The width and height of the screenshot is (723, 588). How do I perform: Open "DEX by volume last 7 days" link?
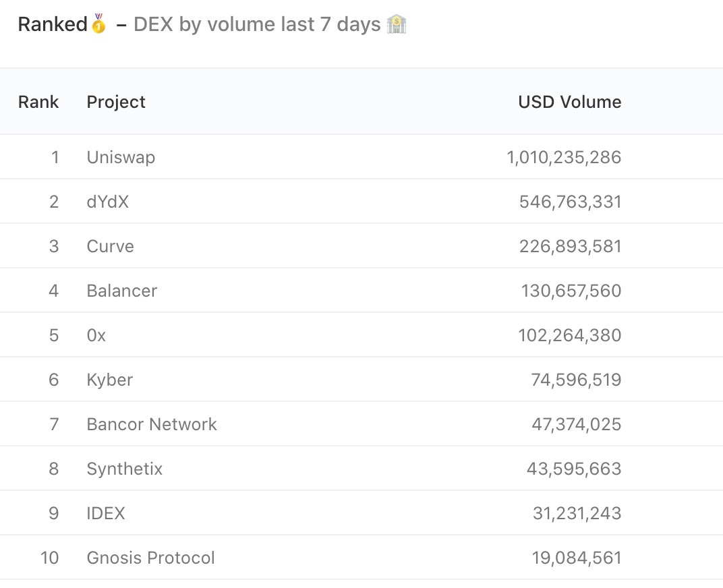click(x=257, y=24)
